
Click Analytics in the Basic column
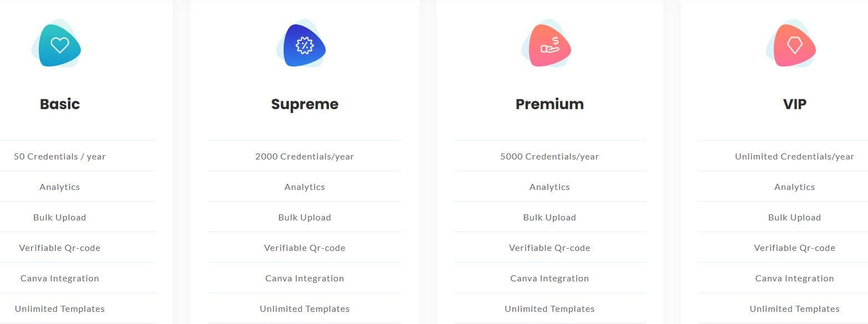click(x=59, y=187)
